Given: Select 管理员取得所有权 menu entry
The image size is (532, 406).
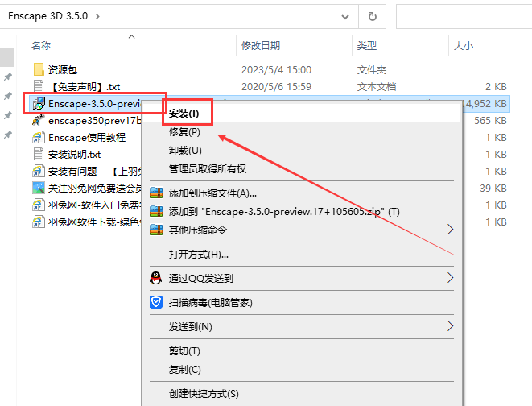Looking at the screenshot, I should (208, 168).
